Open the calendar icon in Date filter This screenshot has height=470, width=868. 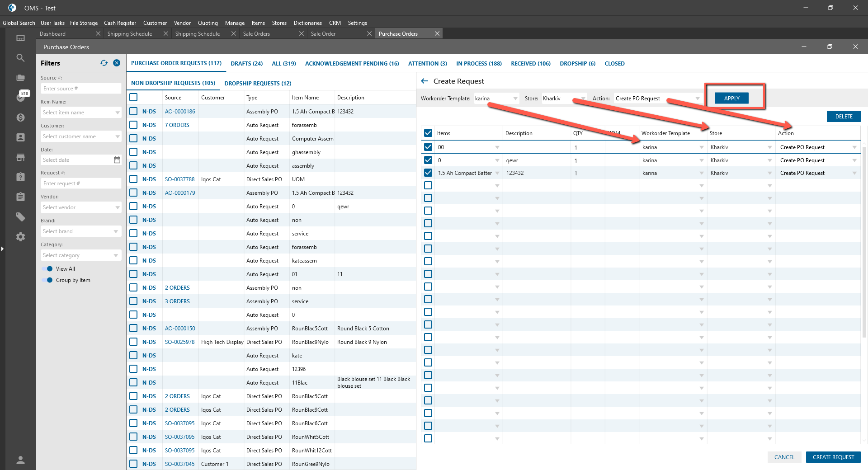pyautogui.click(x=117, y=160)
